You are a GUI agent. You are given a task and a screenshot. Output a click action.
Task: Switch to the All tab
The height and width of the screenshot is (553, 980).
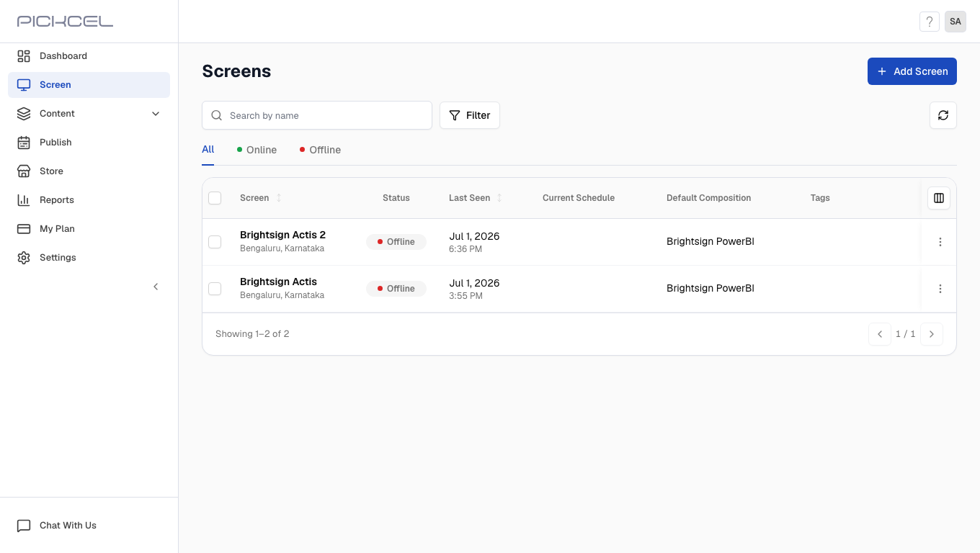pyautogui.click(x=208, y=149)
